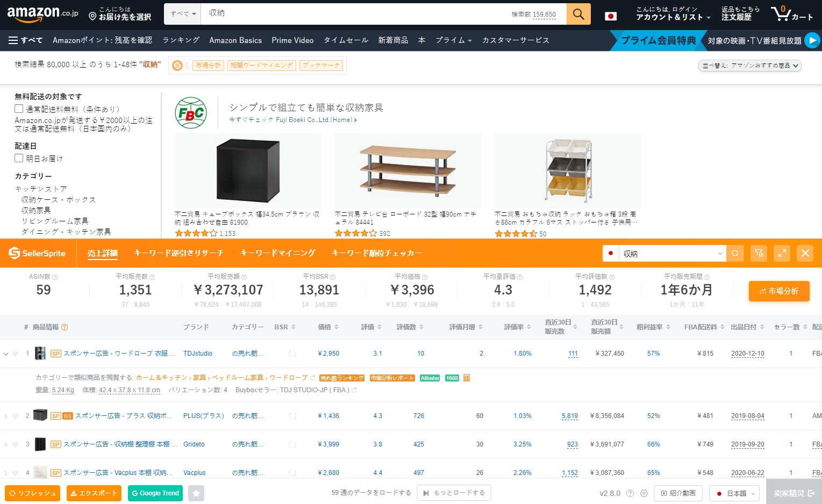The height and width of the screenshot is (504, 822).
Task: Expand row 3 Grideto product details
Action: pos(6,445)
